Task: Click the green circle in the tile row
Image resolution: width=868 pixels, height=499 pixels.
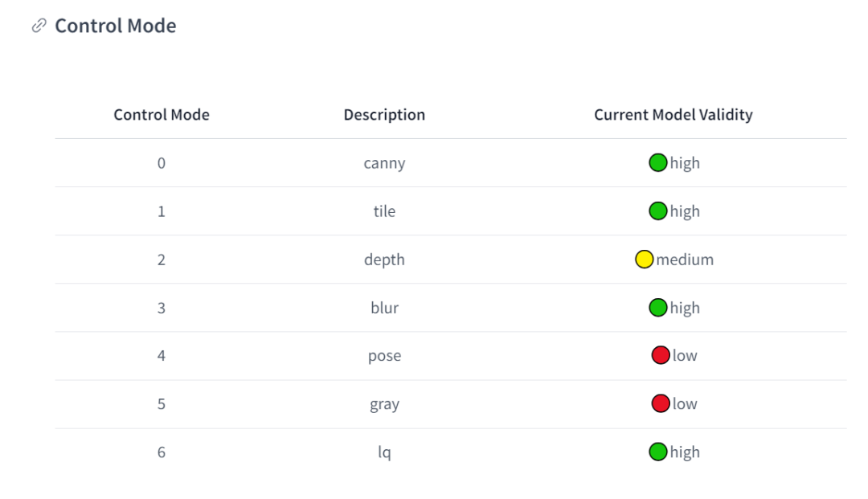Action: tap(658, 211)
